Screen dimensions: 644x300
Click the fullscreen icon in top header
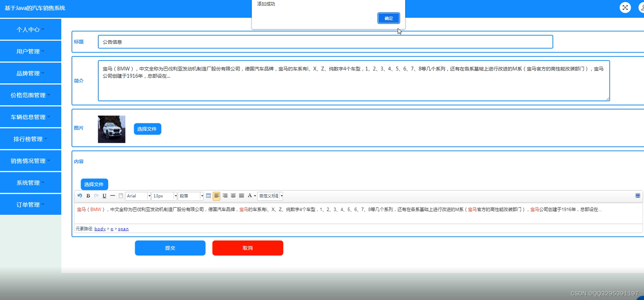625,8
